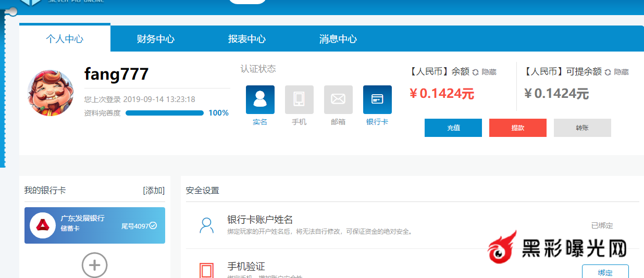The image size is (644, 278).
Task: Click the 资料完善度 progress bar
Action: (x=165, y=113)
